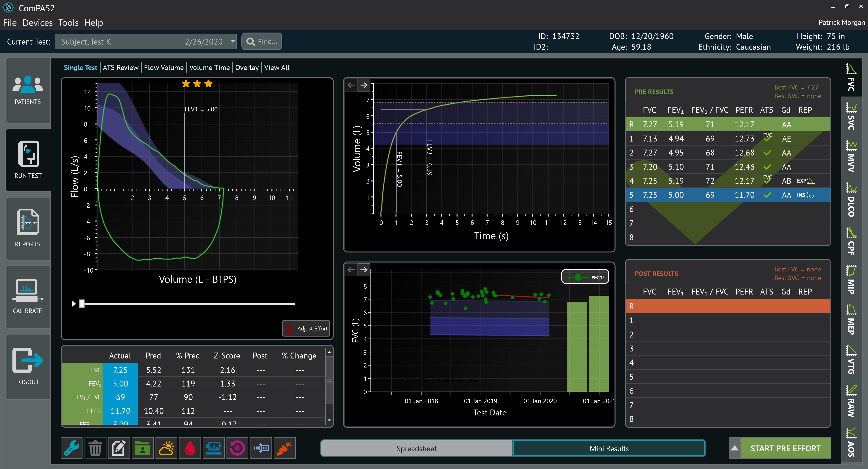Viewport: 868px width, 469px height.
Task: Click the blue syringe injector icon
Action: (x=261, y=448)
